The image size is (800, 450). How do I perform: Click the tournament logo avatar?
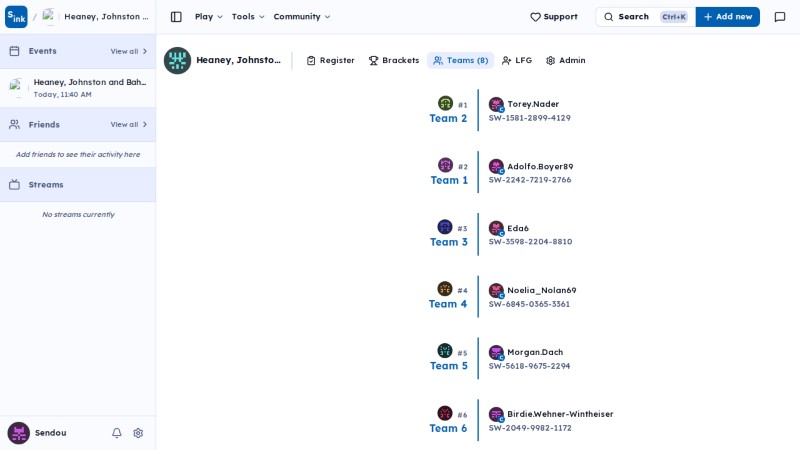tap(177, 60)
